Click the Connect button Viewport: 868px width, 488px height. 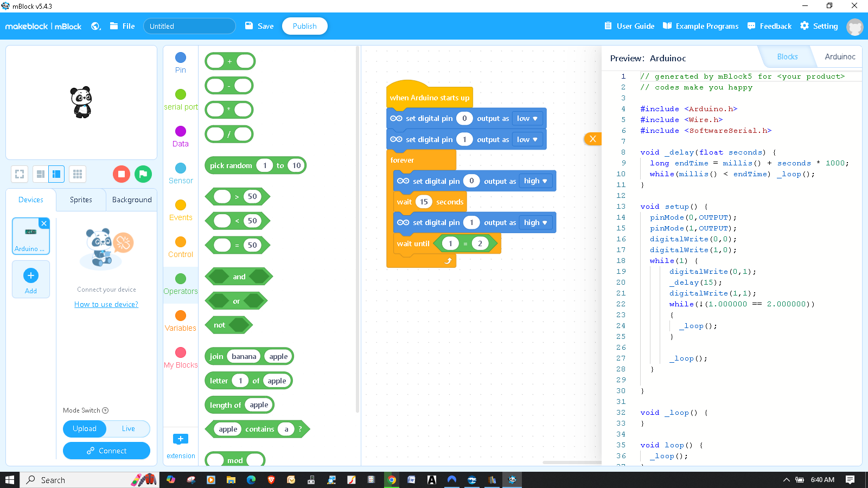(x=106, y=451)
